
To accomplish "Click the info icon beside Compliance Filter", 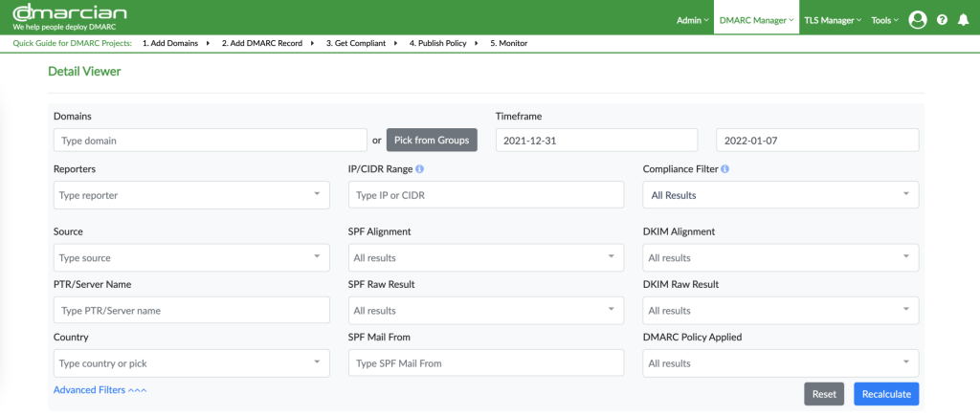I will coord(724,169).
